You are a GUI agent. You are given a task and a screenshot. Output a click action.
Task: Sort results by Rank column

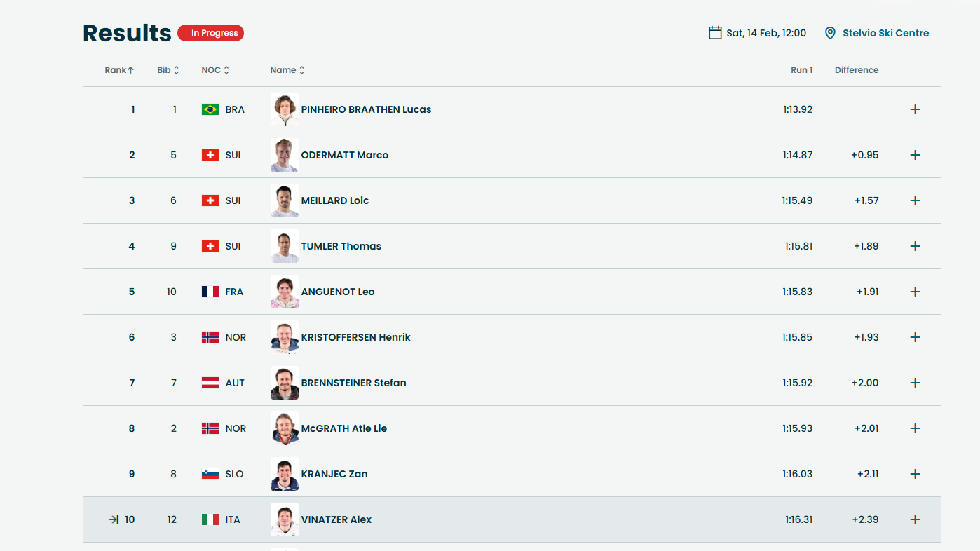[x=119, y=70]
